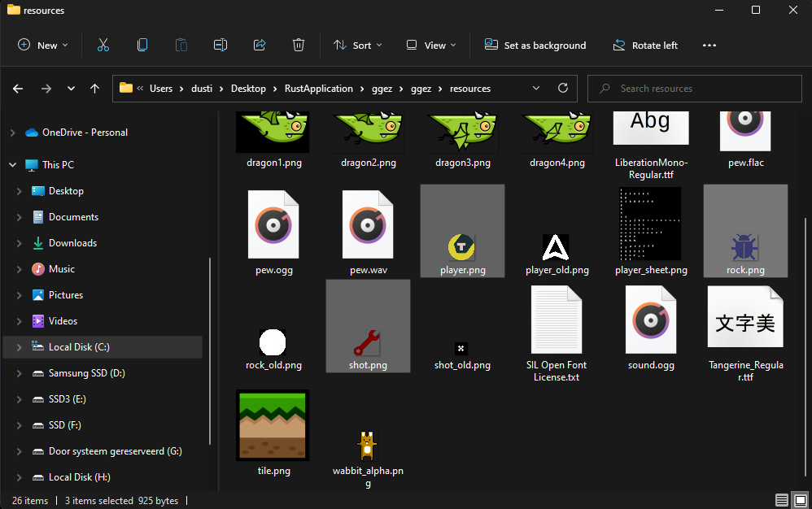Switch to large thumbnails view in status bar

[799, 500]
